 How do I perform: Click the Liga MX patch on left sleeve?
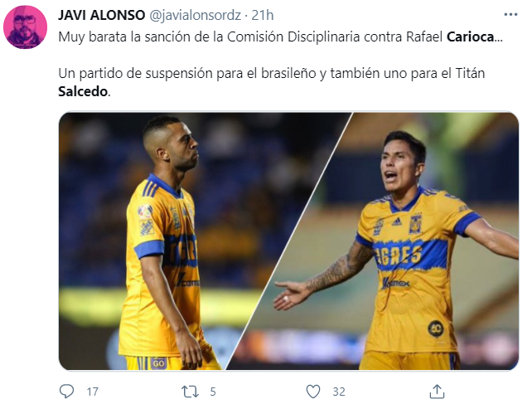click(x=145, y=212)
